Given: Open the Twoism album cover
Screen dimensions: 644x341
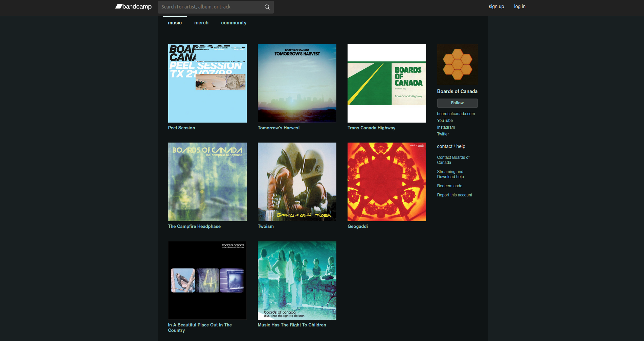Looking at the screenshot, I should 297,182.
